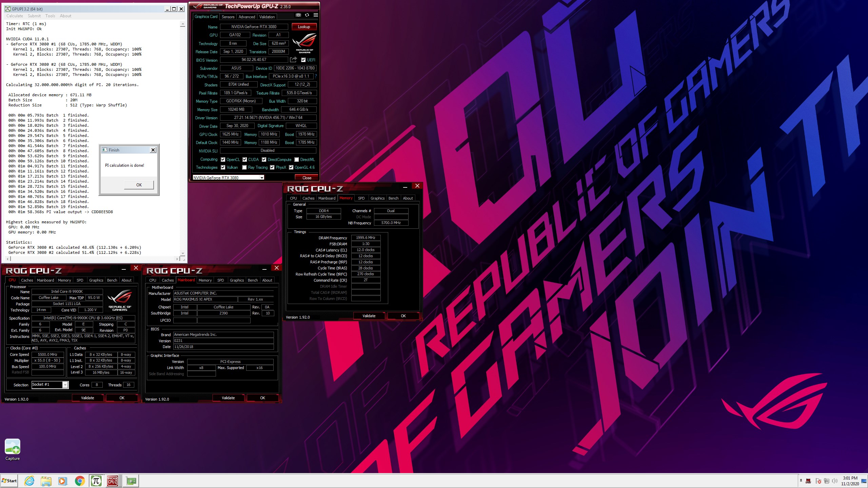Open Graphics tab in Memory CPU-Z window
The image size is (868, 488).
pyautogui.click(x=377, y=198)
